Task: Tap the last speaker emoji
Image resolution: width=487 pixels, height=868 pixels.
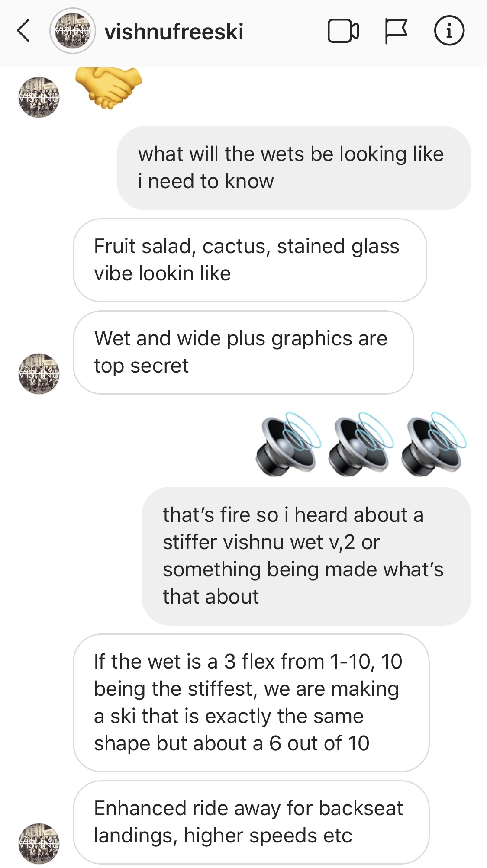Action: [x=434, y=444]
